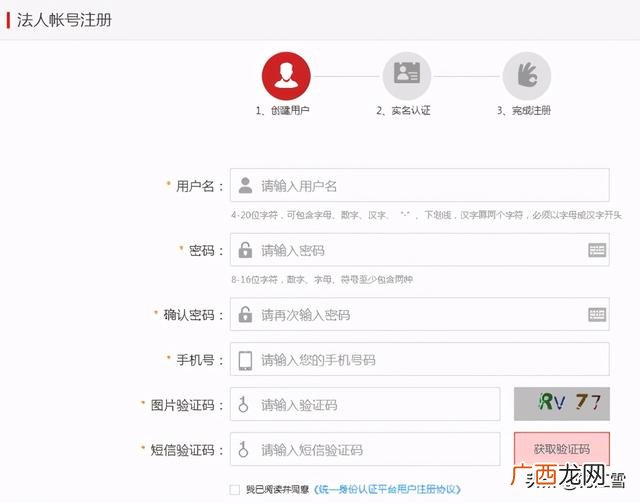Focus the 请输入密码 input field
Screen dimensions: 640x503
coord(420,249)
